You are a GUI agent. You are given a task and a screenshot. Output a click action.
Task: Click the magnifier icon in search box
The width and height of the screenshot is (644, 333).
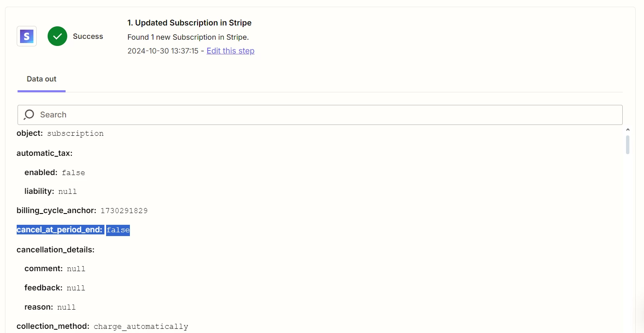pos(29,114)
